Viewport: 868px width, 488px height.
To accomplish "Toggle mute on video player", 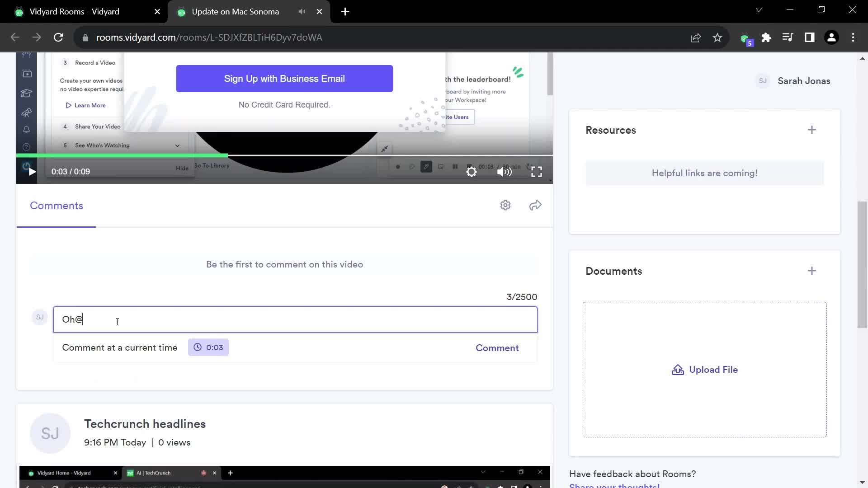I will point(505,172).
